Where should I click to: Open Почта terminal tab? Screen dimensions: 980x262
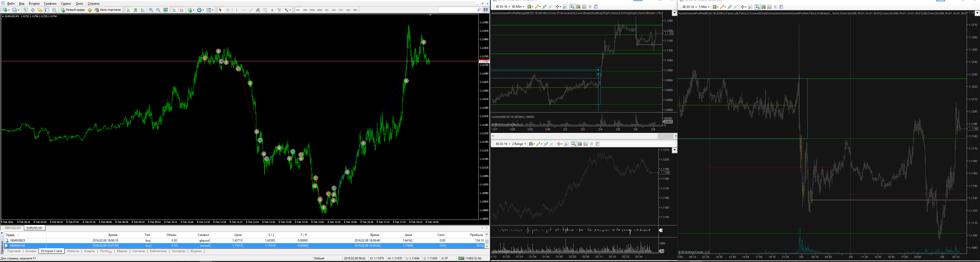coord(105,251)
